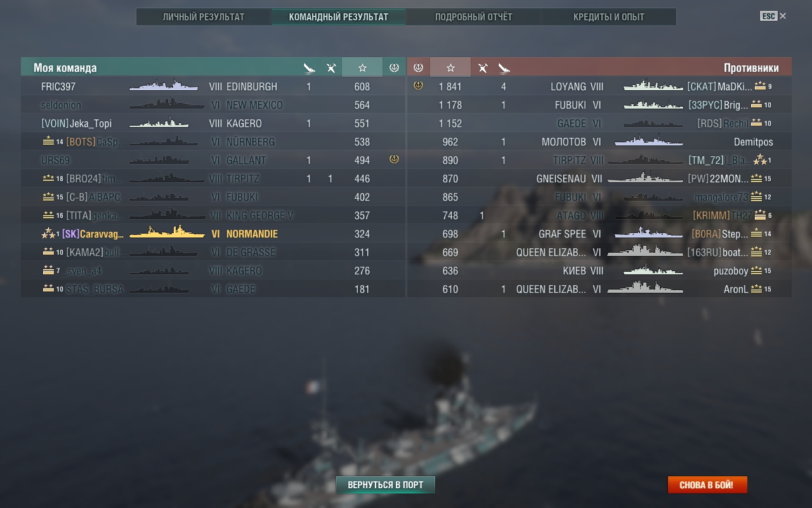Image resolution: width=812 pixels, height=508 pixels.
Task: Switch to Подробный отчёт tab
Action: 473,17
